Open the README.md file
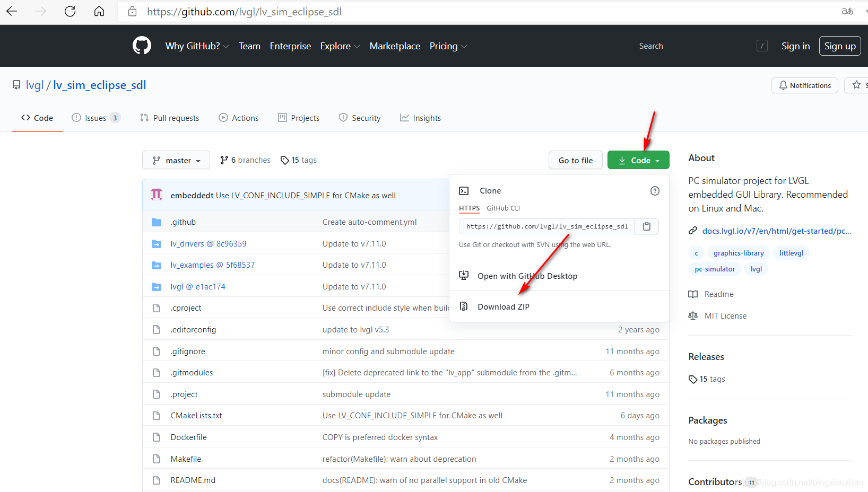 coord(193,480)
